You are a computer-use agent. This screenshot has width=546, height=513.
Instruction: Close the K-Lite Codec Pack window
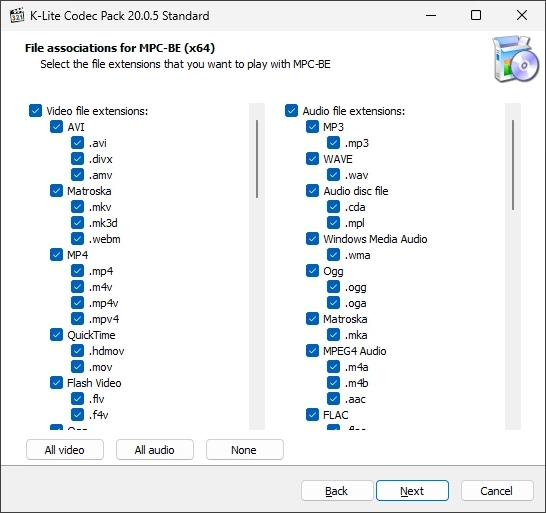(x=522, y=16)
